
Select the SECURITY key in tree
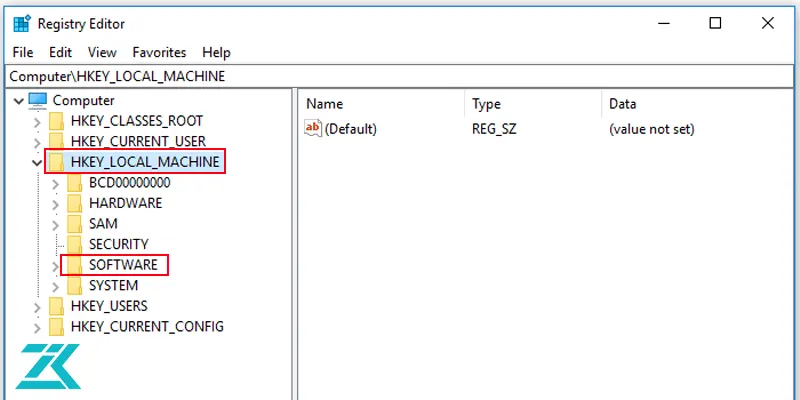118,244
